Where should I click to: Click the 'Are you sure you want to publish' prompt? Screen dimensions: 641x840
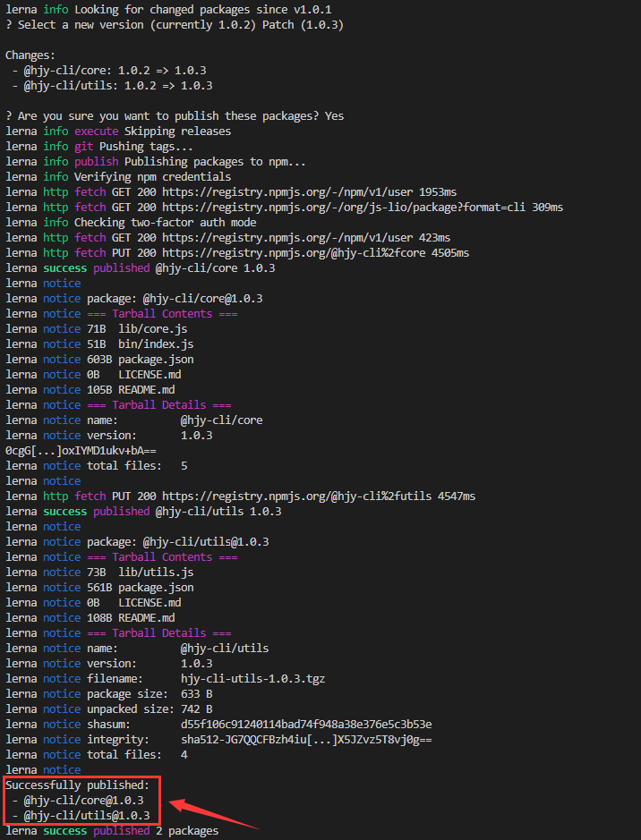pyautogui.click(x=175, y=115)
